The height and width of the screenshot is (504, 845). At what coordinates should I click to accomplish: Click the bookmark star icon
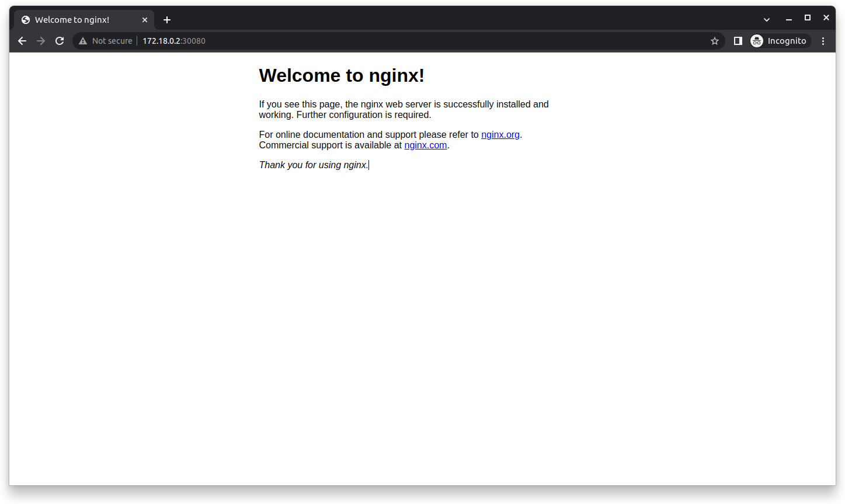tap(715, 41)
